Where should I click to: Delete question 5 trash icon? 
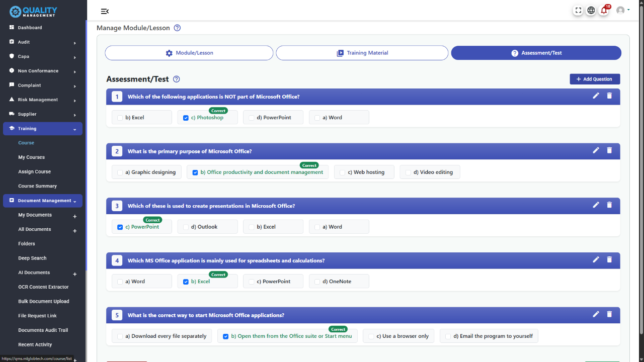pyautogui.click(x=609, y=314)
